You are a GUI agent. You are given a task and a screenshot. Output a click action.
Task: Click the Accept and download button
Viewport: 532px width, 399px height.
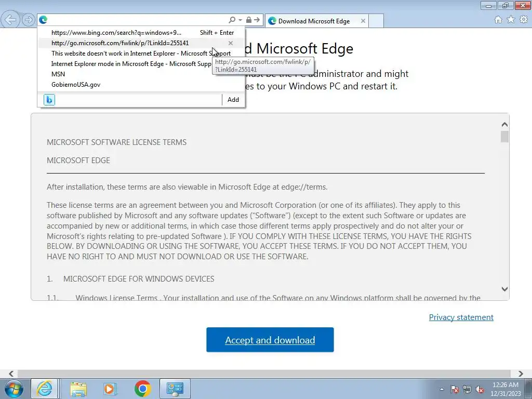tap(270, 340)
